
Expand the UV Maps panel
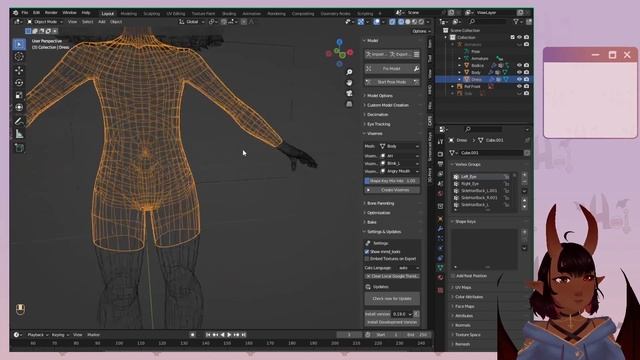point(463,287)
